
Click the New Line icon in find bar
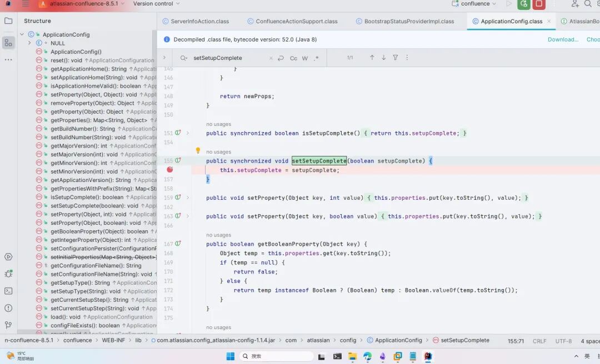(281, 58)
